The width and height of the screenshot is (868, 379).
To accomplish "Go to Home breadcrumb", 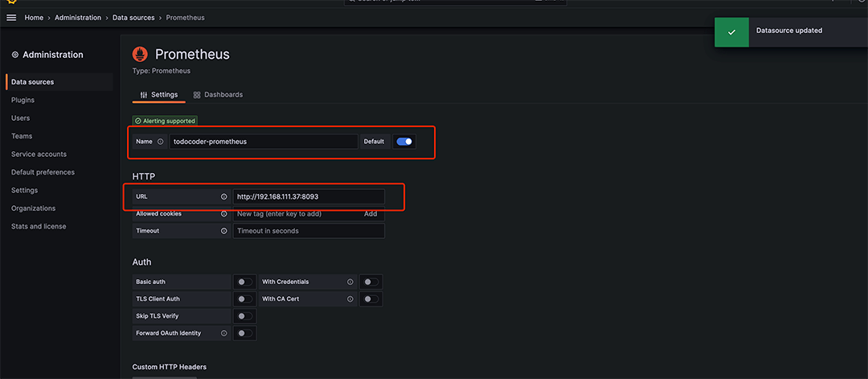I will tap(34, 18).
